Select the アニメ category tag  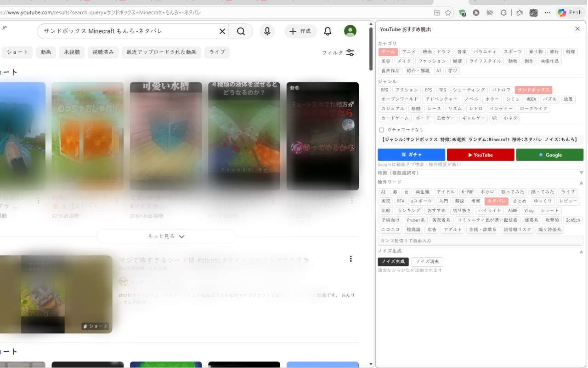409,52
